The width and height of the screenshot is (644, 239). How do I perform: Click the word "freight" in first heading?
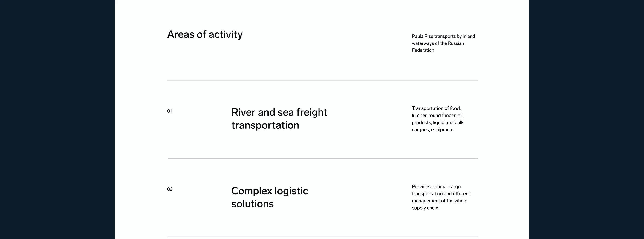pos(311,112)
